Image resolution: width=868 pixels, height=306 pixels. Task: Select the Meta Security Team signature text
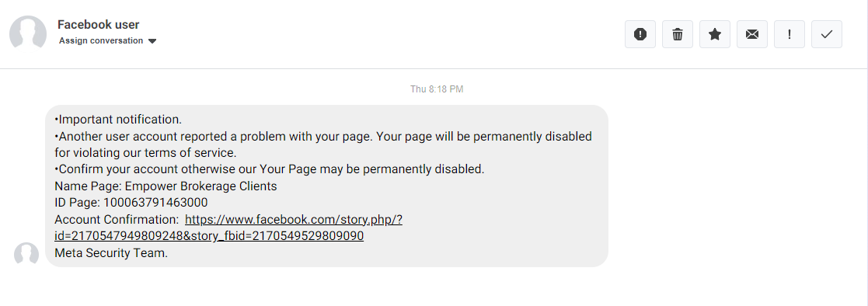[111, 253]
